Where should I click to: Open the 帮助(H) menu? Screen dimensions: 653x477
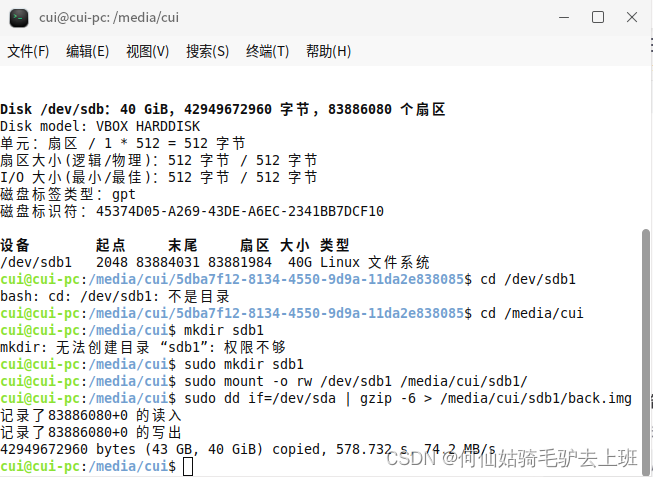[x=328, y=51]
